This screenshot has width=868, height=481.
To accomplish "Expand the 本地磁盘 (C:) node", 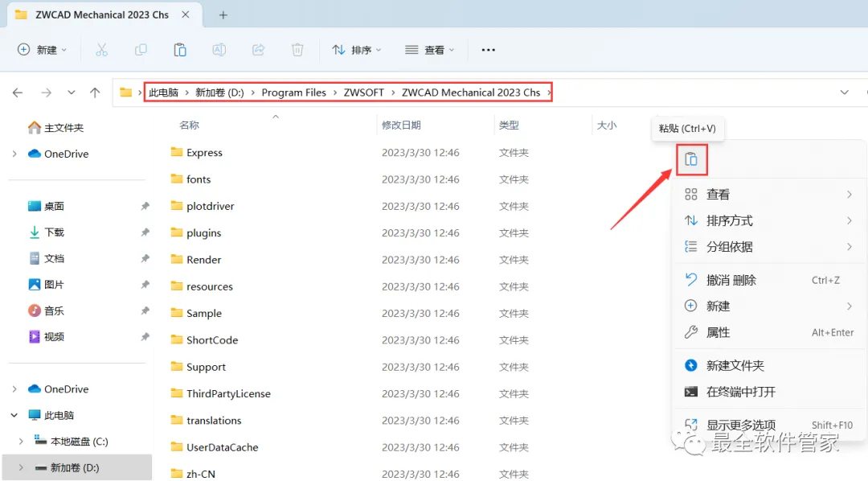I will point(21,442).
